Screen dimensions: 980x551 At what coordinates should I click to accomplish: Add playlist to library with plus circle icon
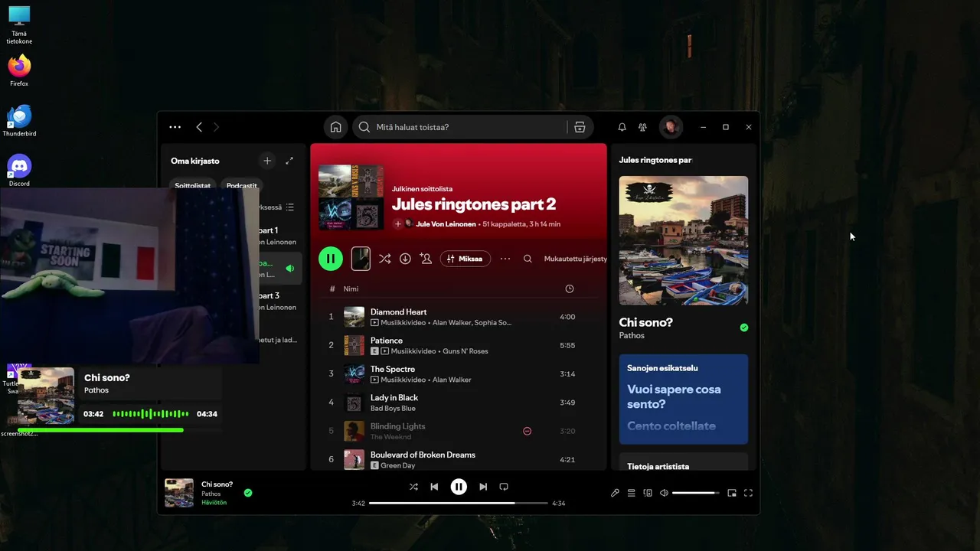click(x=397, y=224)
